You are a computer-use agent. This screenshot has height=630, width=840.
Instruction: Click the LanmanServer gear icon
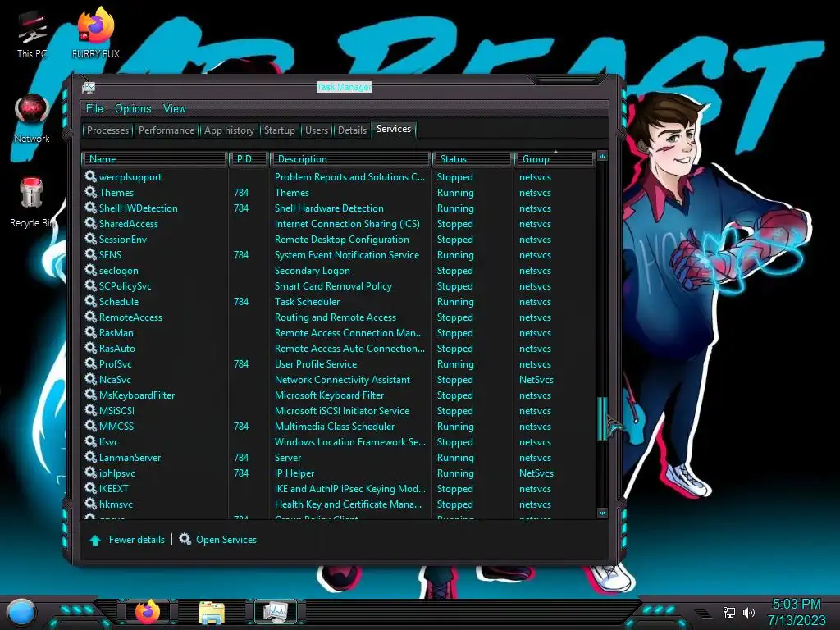(x=90, y=457)
